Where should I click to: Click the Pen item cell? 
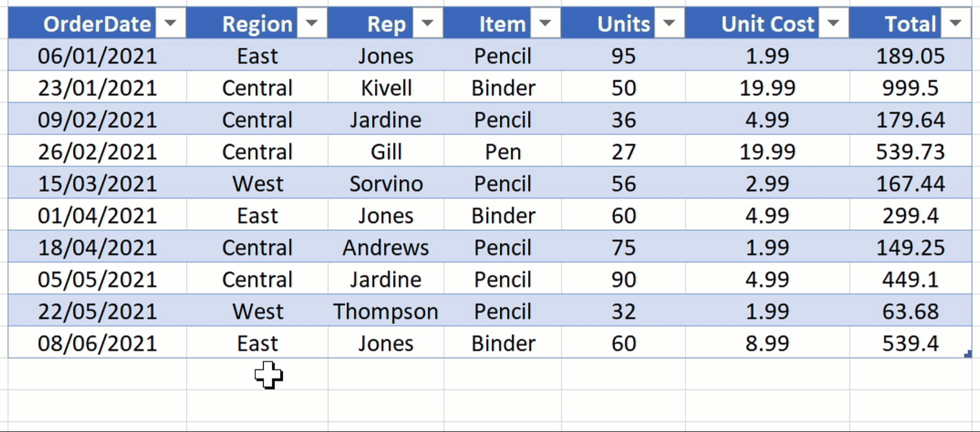pos(503,152)
